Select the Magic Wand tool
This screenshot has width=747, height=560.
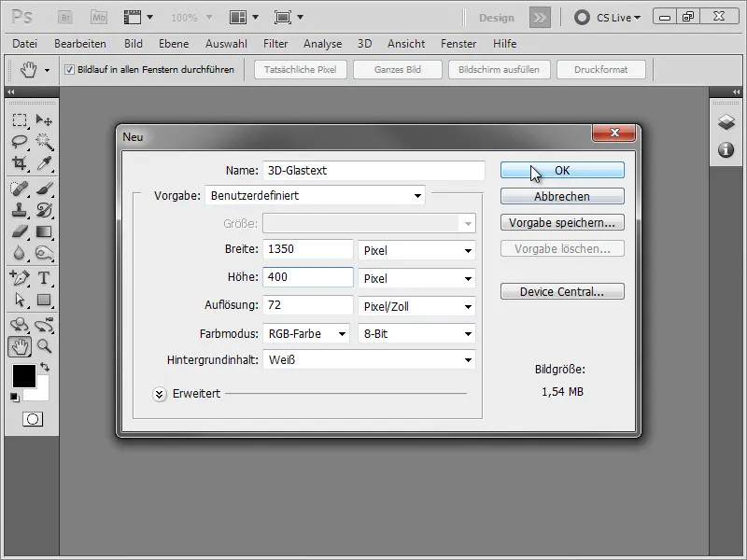(x=44, y=141)
